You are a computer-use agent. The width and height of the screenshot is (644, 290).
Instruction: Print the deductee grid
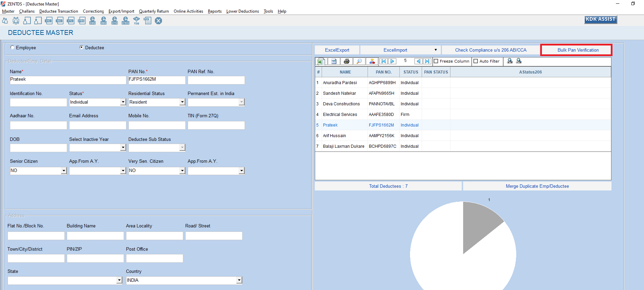(x=346, y=61)
